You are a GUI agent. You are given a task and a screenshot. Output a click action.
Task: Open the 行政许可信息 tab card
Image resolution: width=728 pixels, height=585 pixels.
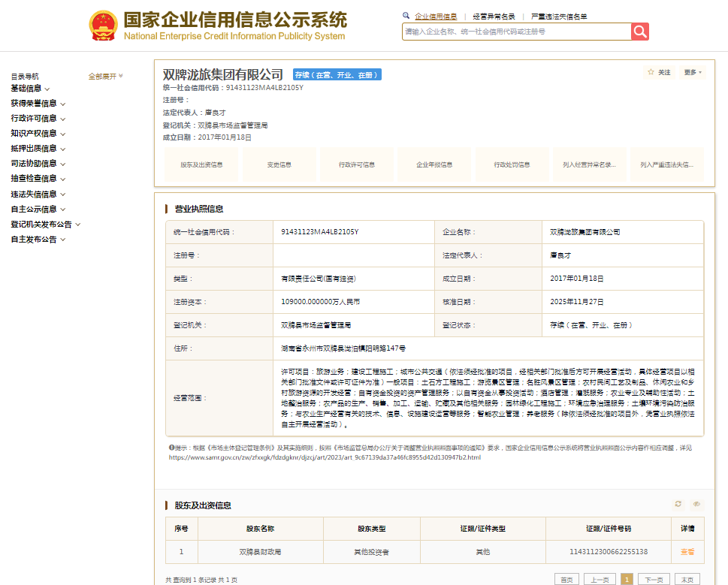[357, 164]
